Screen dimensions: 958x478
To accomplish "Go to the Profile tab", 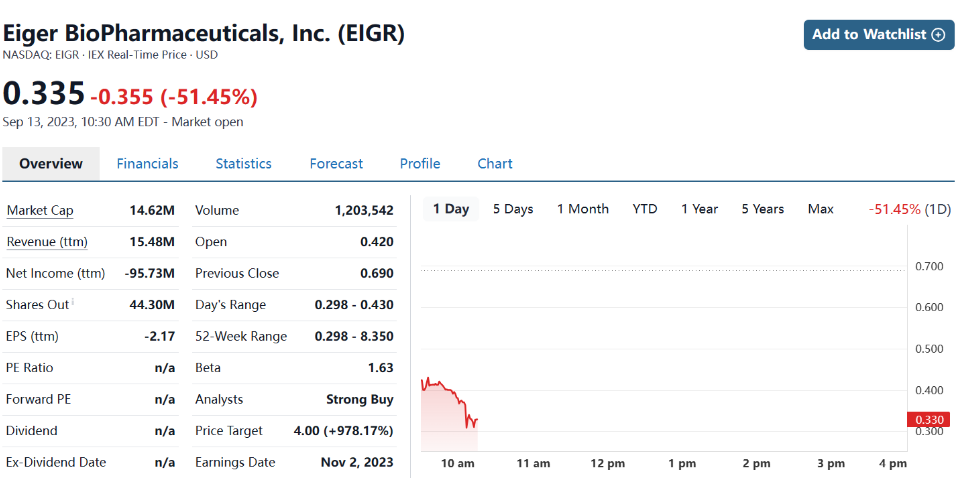I will point(420,164).
